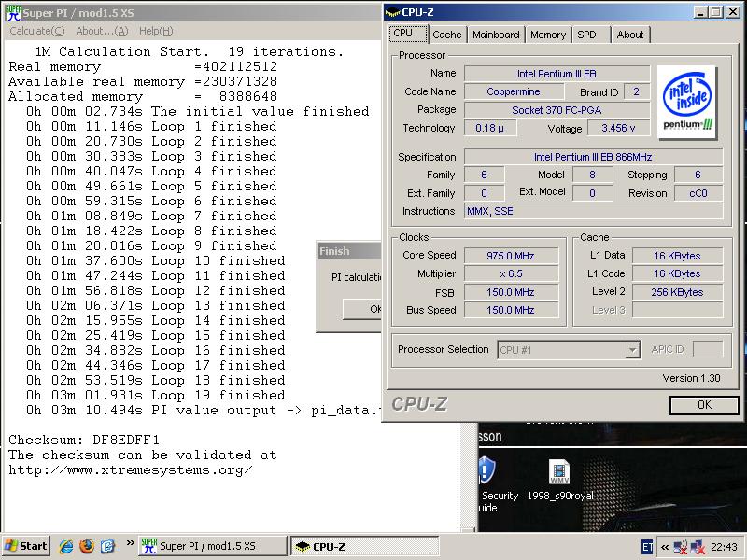747x560 pixels.
Task: Expand quick launch overflow chevron
Action: tap(130, 543)
